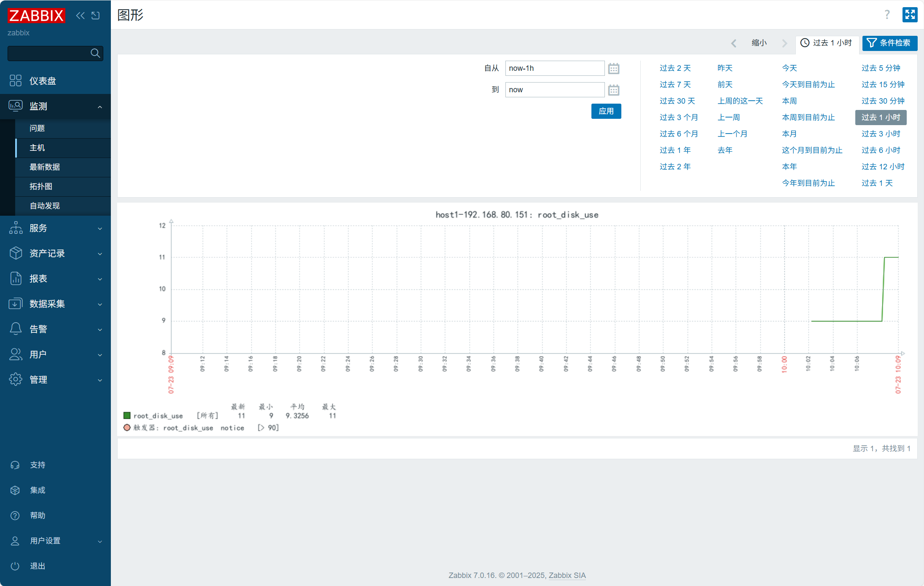924x586 pixels.
Task: Click the question mark help icon top right
Action: click(887, 15)
